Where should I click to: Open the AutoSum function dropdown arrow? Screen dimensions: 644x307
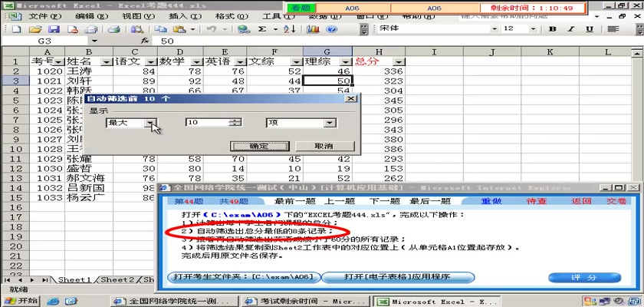pos(275,29)
